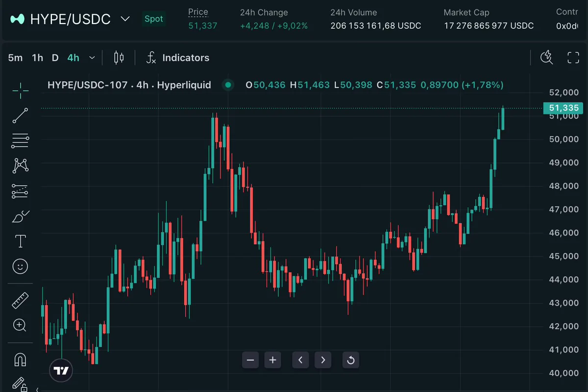Viewport: 588px width, 392px height.
Task: Select the 5m timeframe
Action: click(x=15, y=58)
